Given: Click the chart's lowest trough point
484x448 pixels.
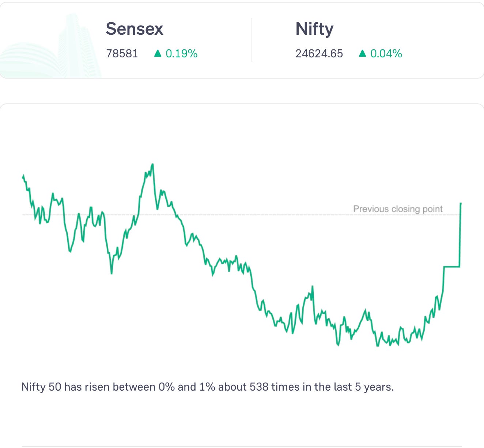Looking at the screenshot, I should 377,346.
